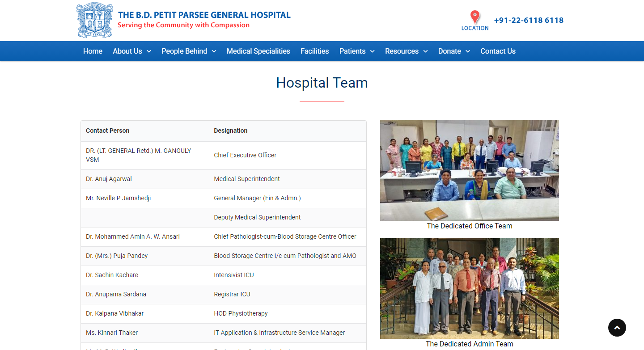Expand the Patients dropdown chevron
This screenshot has width=644, height=350.
point(372,51)
